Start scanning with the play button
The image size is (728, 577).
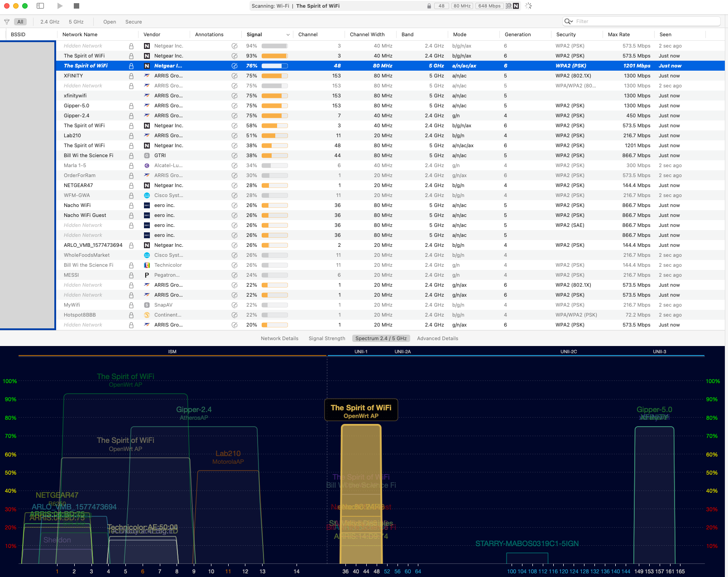click(60, 6)
